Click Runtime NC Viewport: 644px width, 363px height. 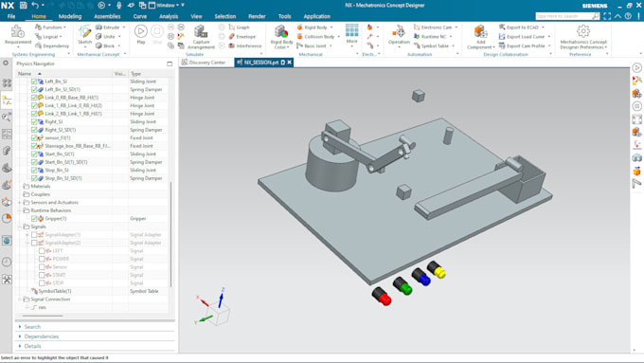(x=430, y=37)
